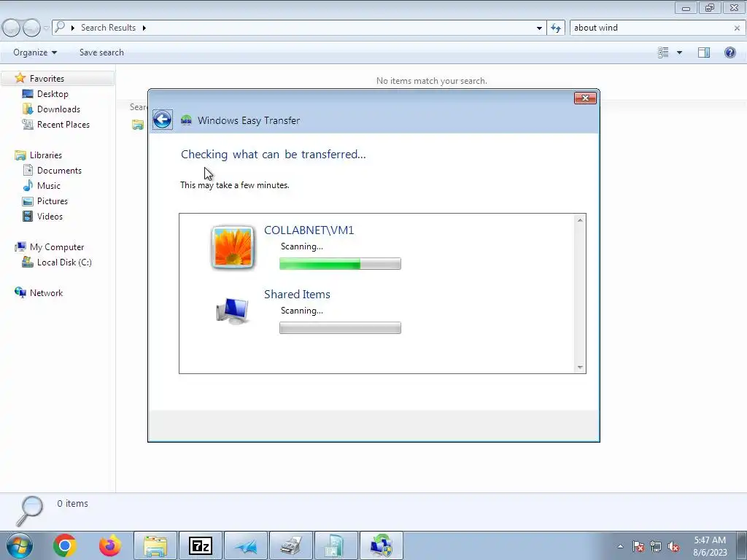The height and width of the screenshot is (560, 747).
Task: Click Save search in Explorer toolbar
Action: click(101, 52)
